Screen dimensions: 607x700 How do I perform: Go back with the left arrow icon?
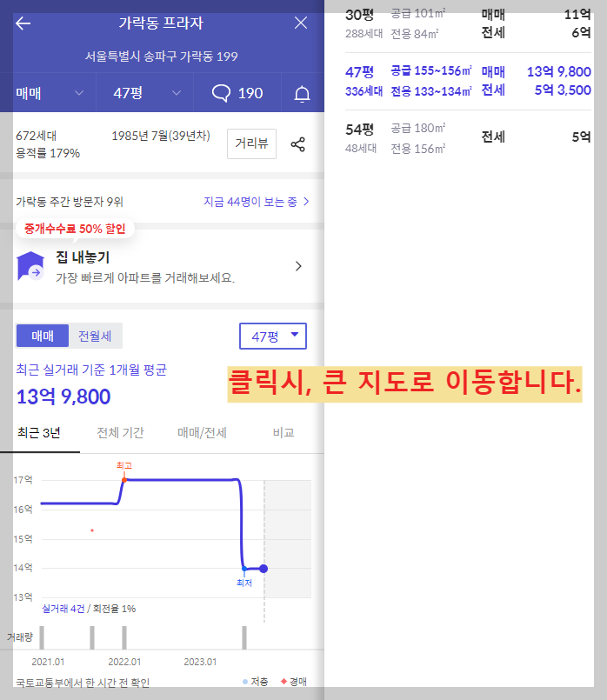(x=23, y=23)
